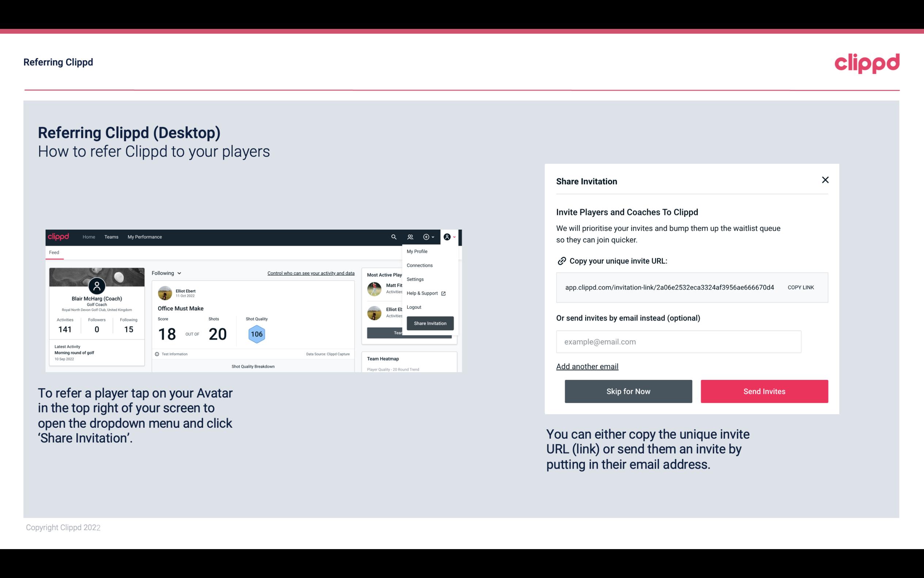The height and width of the screenshot is (578, 924).
Task: Open the My Performance dropdown tab
Action: [x=144, y=237]
